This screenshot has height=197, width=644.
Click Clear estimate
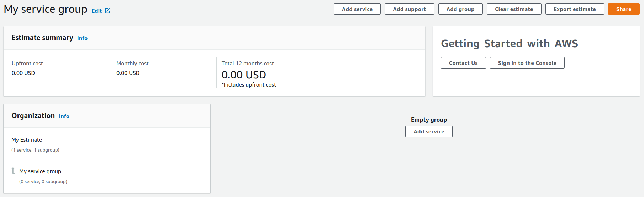tap(514, 9)
